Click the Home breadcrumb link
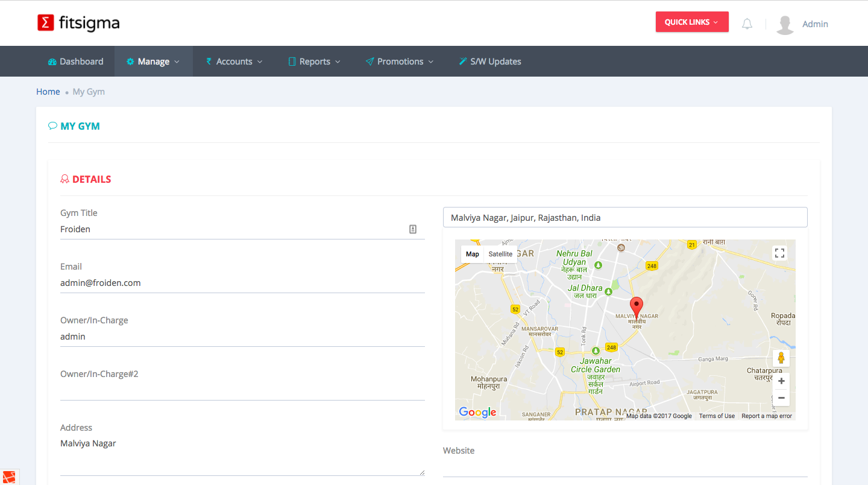Image resolution: width=868 pixels, height=485 pixels. click(x=48, y=92)
